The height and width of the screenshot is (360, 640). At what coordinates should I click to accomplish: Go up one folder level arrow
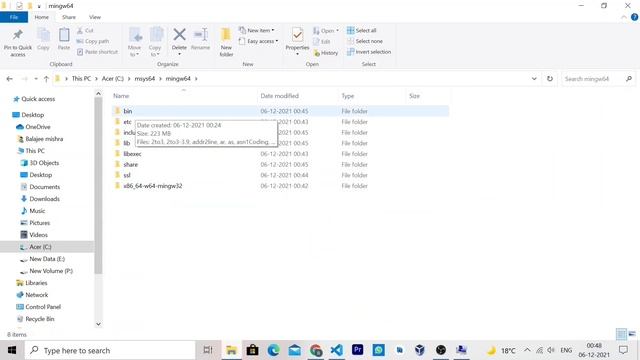46,79
